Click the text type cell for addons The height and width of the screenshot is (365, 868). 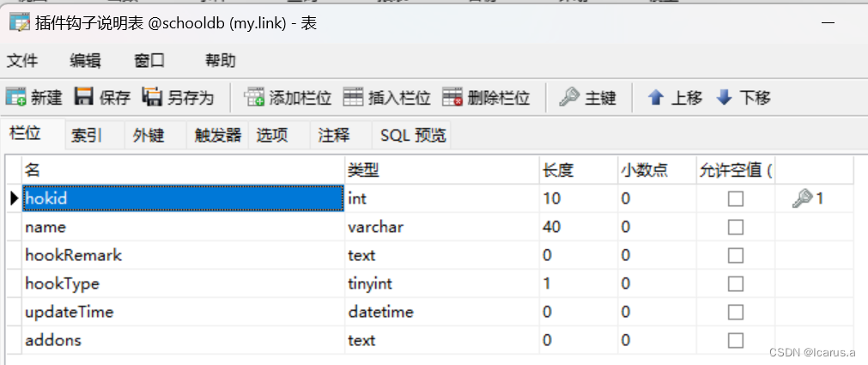point(442,340)
